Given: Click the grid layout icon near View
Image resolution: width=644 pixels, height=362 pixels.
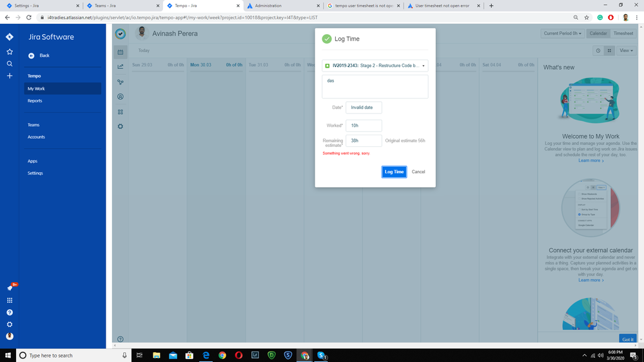Looking at the screenshot, I should (x=609, y=50).
